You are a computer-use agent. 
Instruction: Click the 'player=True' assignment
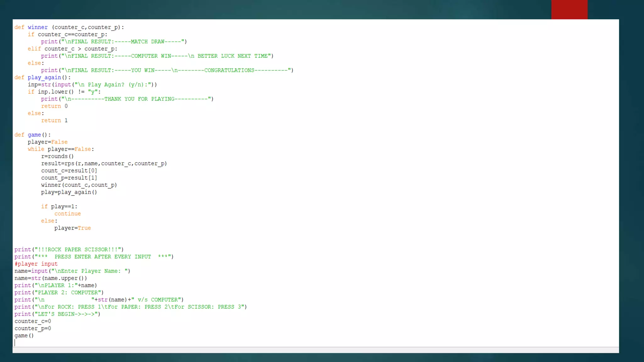click(72, 228)
